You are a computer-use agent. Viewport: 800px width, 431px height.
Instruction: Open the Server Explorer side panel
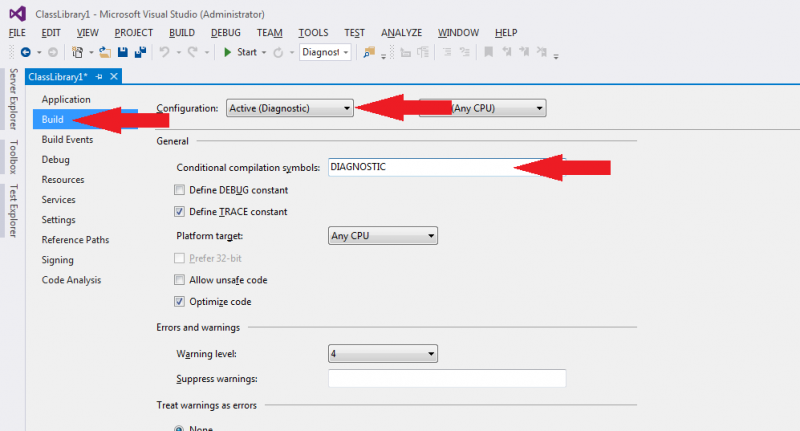[x=13, y=98]
